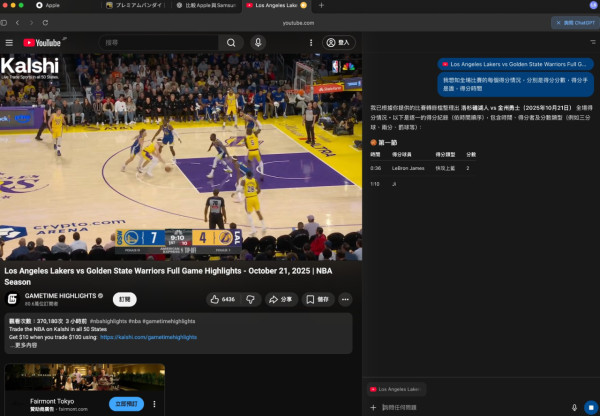Click the 登入 sign-in button
This screenshot has width=600, height=416.
339,43
